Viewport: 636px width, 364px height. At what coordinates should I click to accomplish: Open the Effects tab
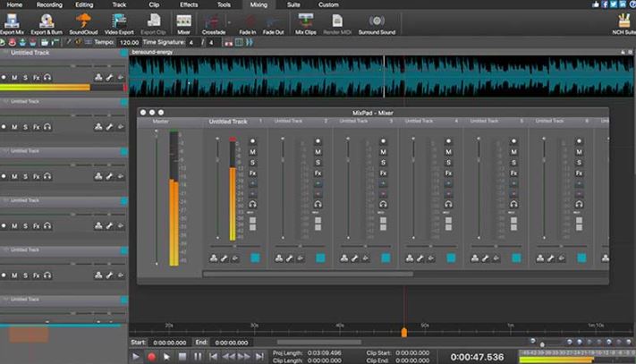189,4
